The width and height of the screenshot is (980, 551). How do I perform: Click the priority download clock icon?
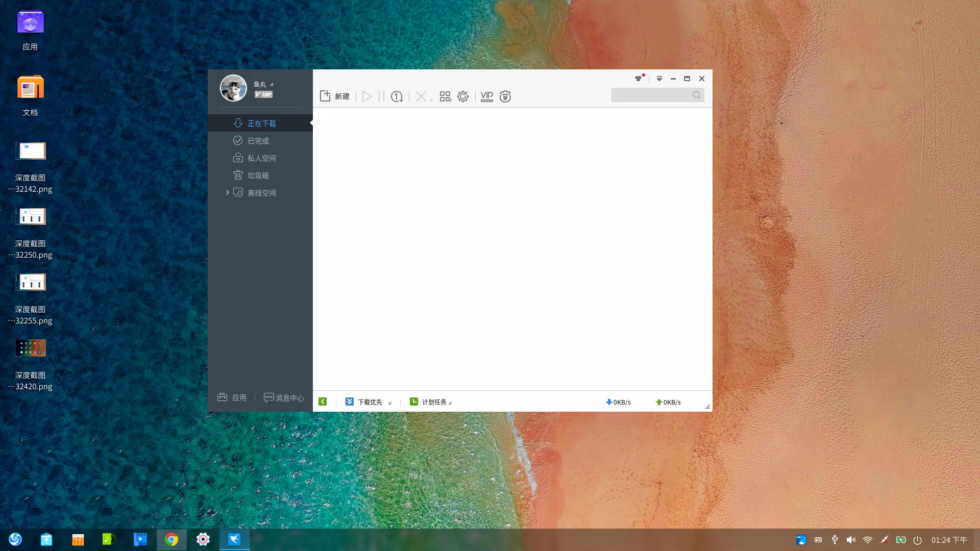(397, 96)
